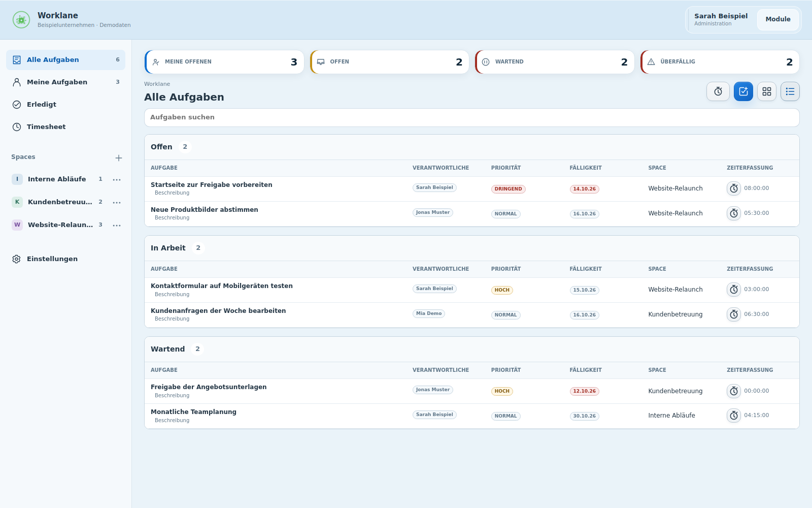Open Timesheet in the sidebar
Screen dimensions: 812x508
65,127
